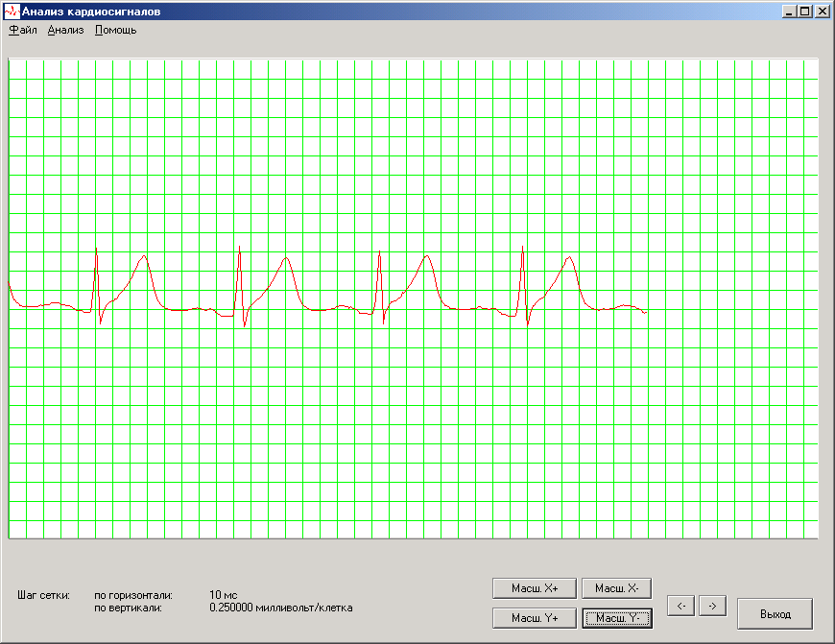
Task: Click the app icon in title bar
Action: [12, 12]
